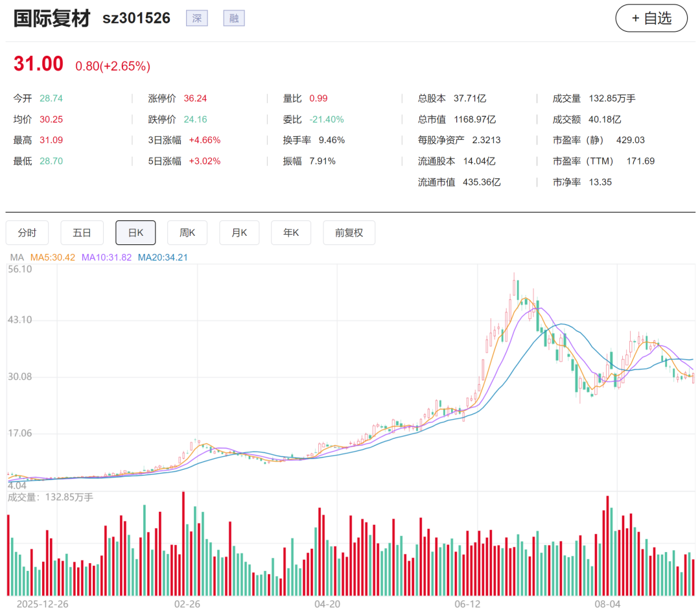
Task: Click the MA20 legend label
Action: [163, 258]
